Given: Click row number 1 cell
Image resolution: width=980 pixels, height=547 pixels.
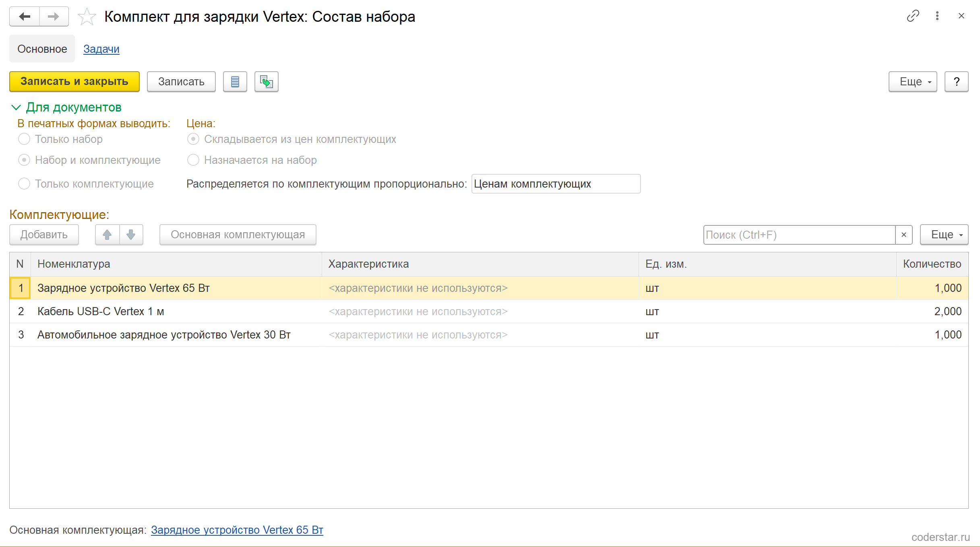Looking at the screenshot, I should [x=20, y=288].
